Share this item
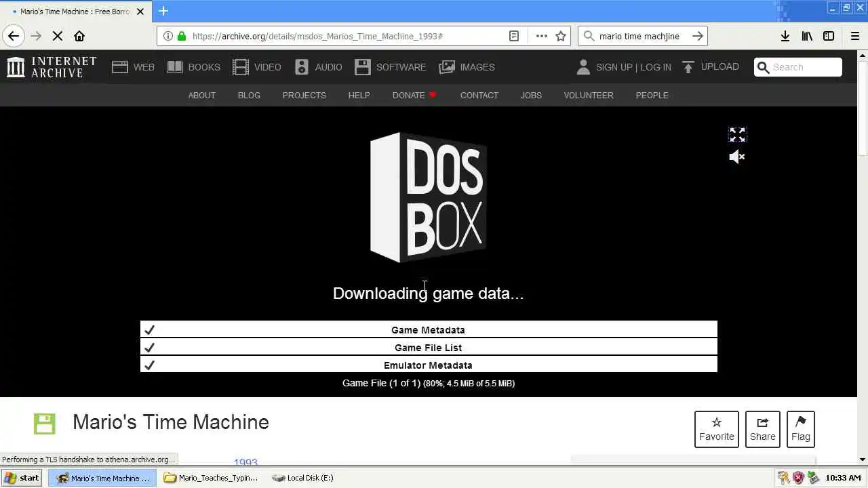This screenshot has height=488, width=868. 763,429
